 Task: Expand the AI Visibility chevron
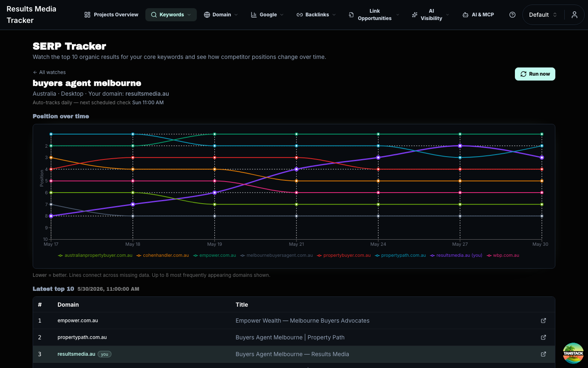point(448,15)
